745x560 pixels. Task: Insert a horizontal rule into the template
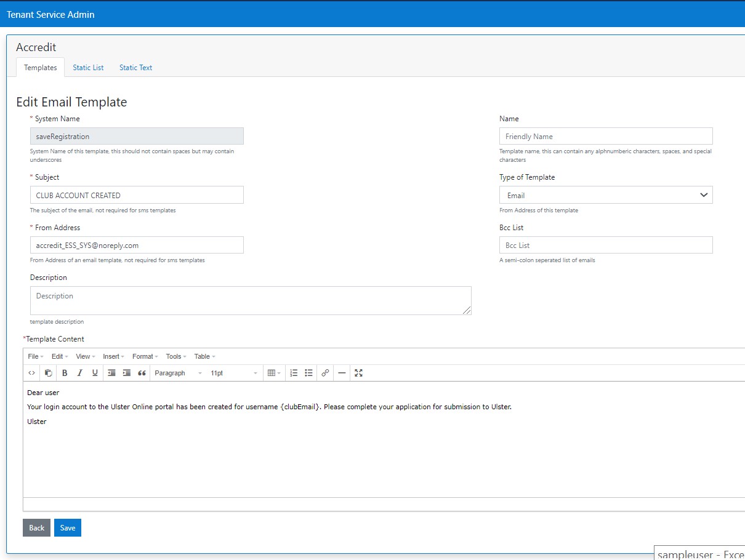[x=342, y=373]
